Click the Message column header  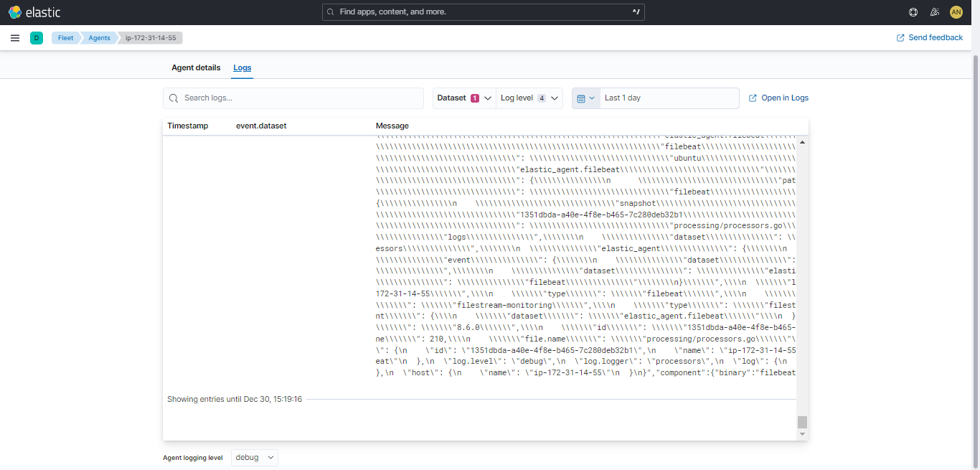click(392, 126)
